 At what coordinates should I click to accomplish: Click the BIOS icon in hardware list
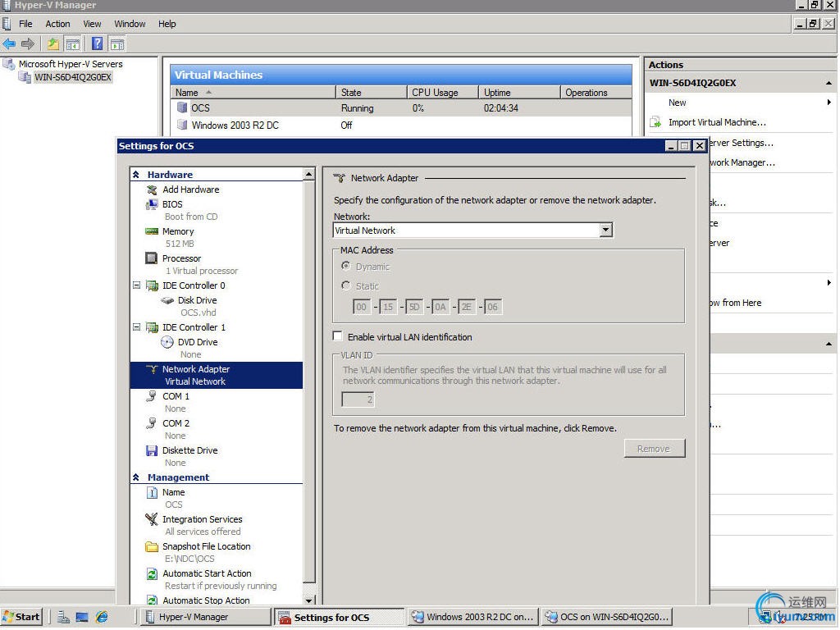152,204
